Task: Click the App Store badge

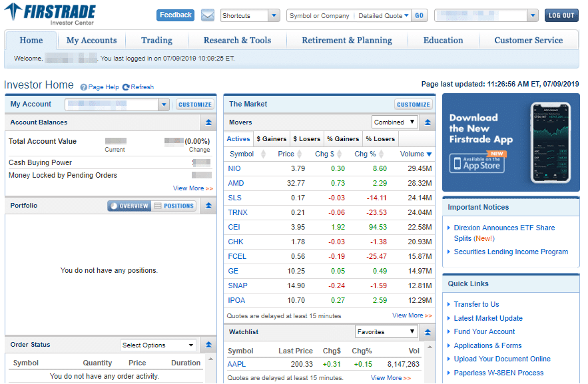Action: pos(477,163)
